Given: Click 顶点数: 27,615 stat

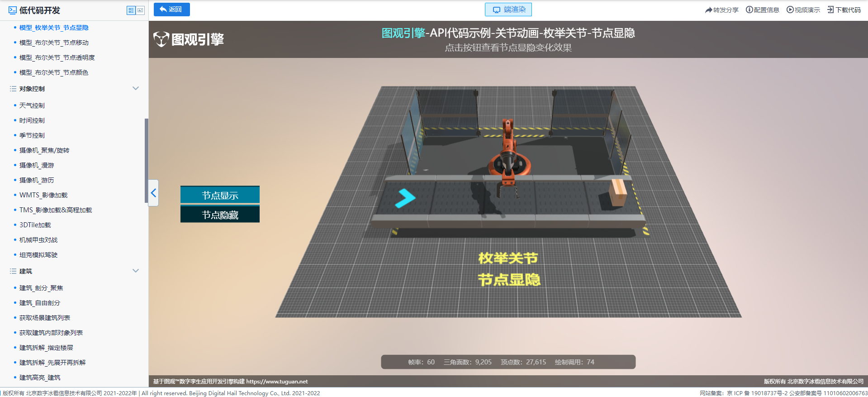Looking at the screenshot, I should [523, 362].
